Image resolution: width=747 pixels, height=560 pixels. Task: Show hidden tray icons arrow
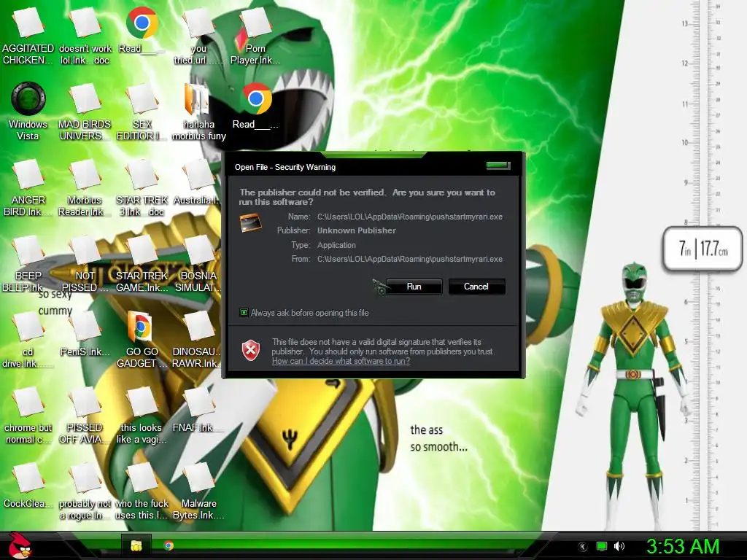[583, 546]
